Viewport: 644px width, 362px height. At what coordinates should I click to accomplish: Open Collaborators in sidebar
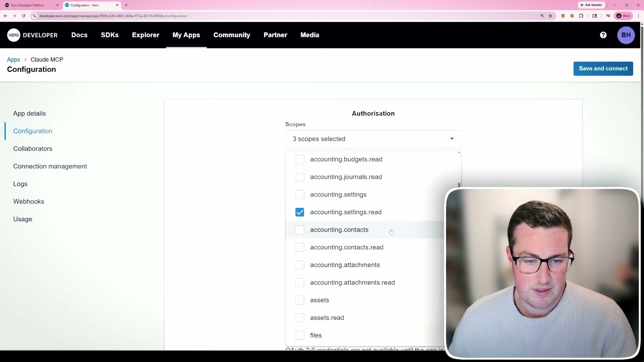tap(33, 149)
